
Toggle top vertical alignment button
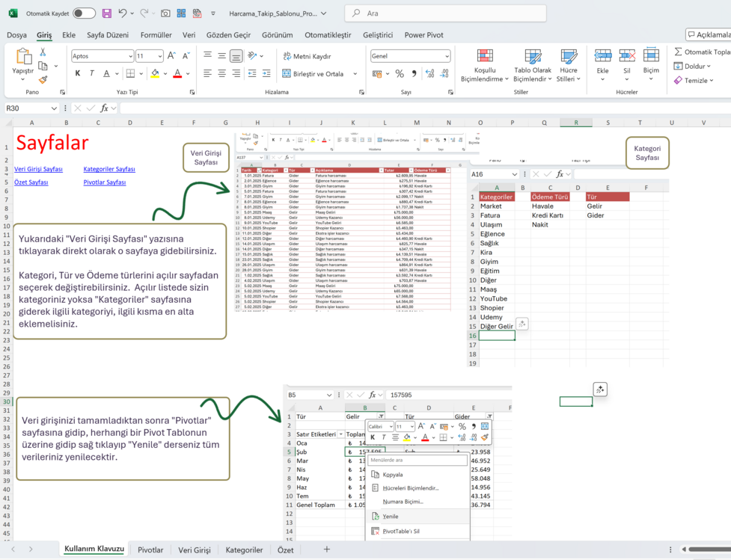click(x=207, y=56)
